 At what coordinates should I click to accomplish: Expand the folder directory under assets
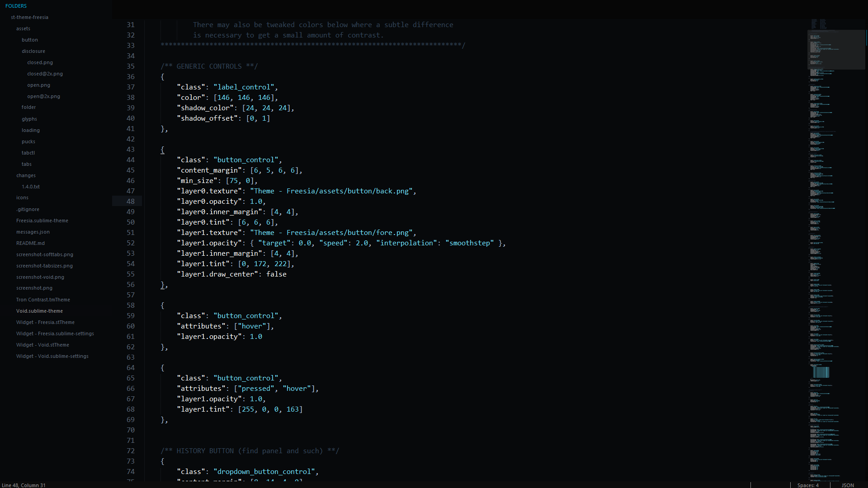28,107
